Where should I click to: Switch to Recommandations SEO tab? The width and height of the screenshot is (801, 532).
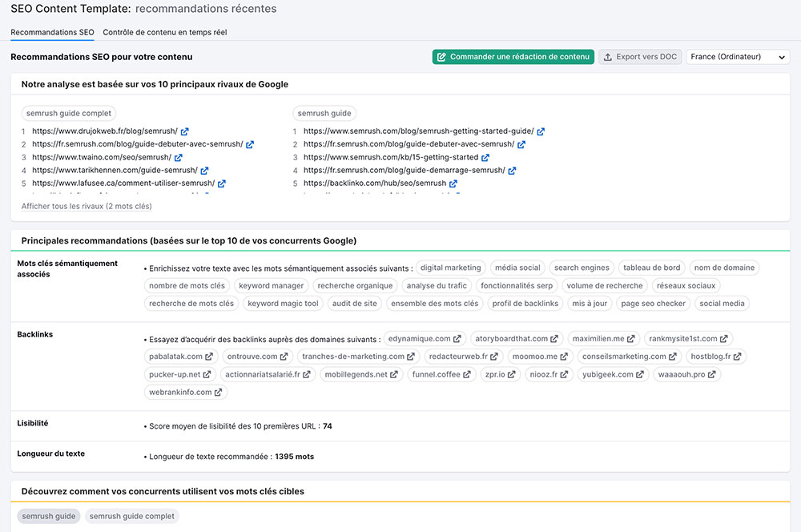pyautogui.click(x=52, y=32)
